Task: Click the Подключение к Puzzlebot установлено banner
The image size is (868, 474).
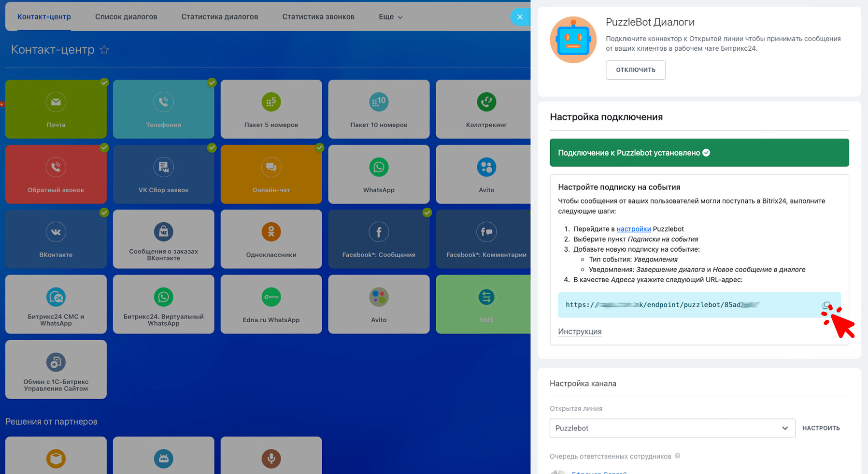Action: (x=699, y=153)
